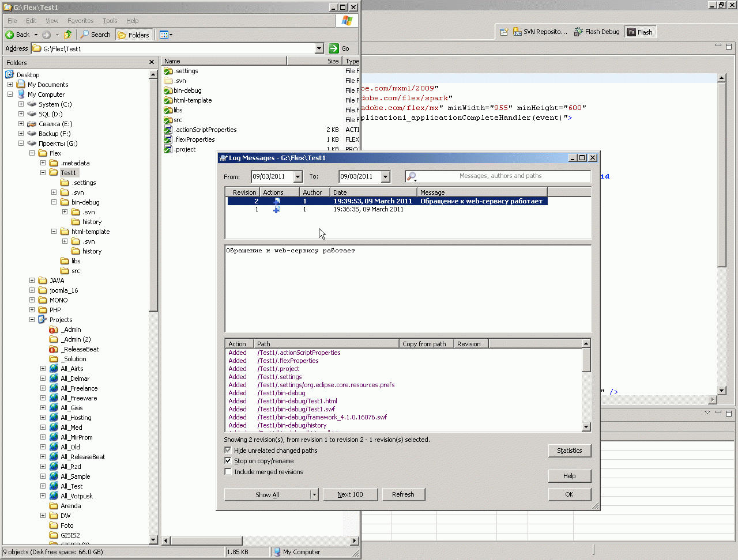Click the green Go arrow icon

[334, 48]
